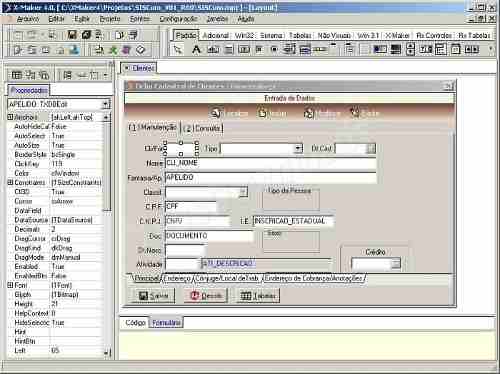
Task: Pick the Label component (letter A icon)
Action: click(x=196, y=50)
